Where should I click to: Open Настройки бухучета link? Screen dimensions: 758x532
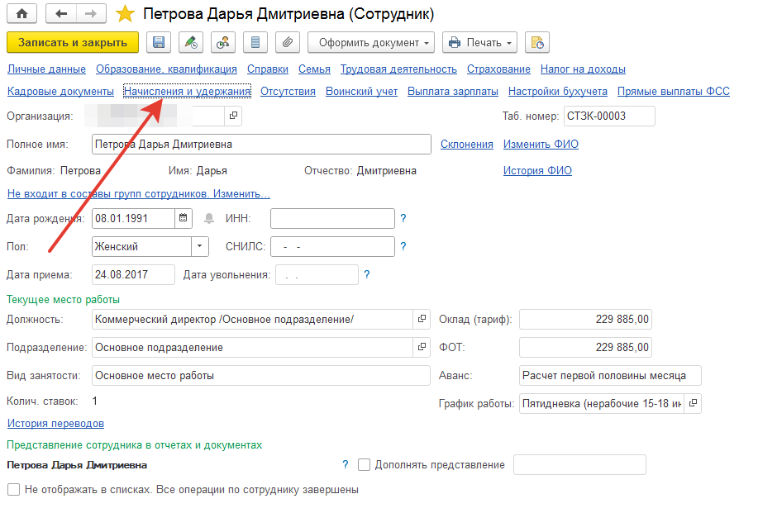(557, 92)
